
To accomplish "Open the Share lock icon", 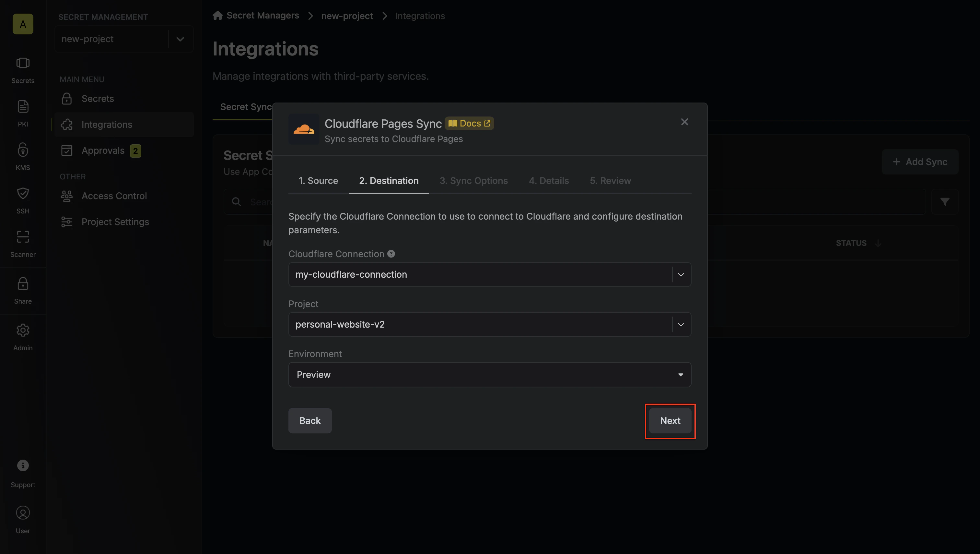I will point(23,284).
